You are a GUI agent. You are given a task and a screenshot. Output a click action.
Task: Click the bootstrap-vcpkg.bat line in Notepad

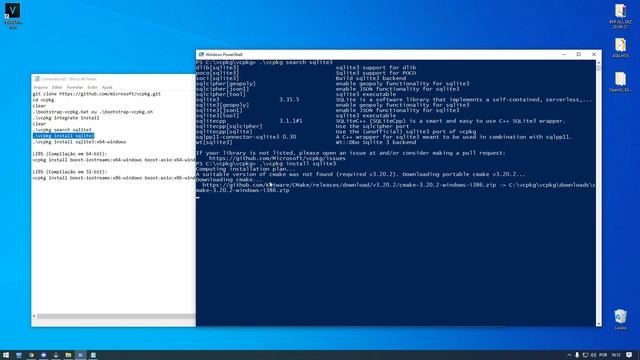[x=93, y=112]
